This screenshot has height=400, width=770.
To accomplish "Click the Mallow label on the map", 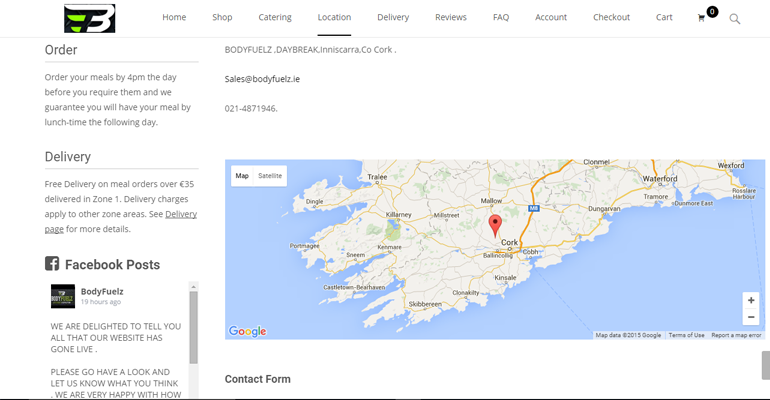I will click(491, 200).
